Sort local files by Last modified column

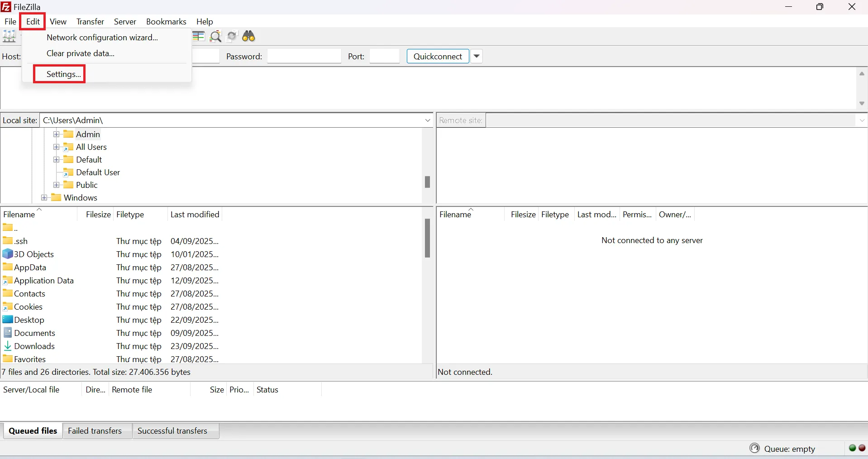195,215
